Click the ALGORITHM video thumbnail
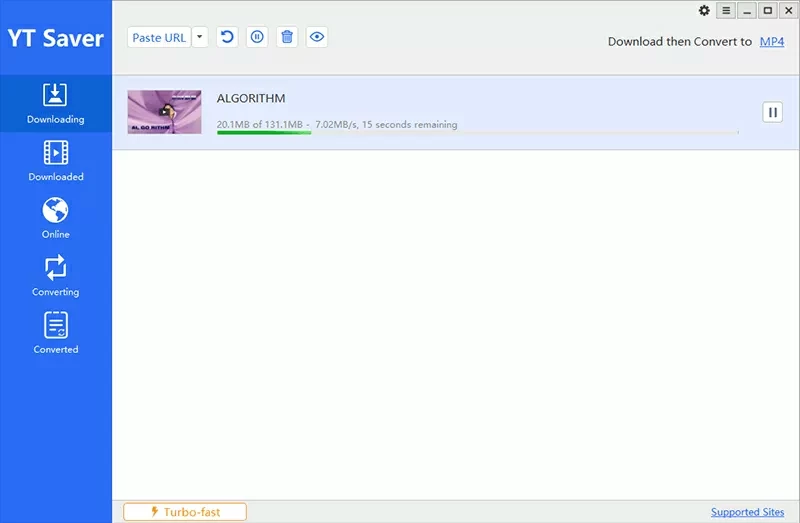800x523 pixels. (x=164, y=112)
